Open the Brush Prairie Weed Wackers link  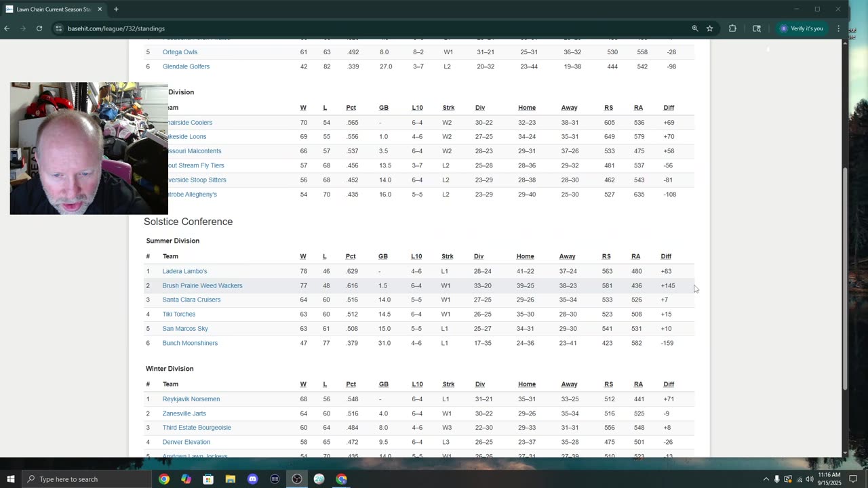[202, 285]
